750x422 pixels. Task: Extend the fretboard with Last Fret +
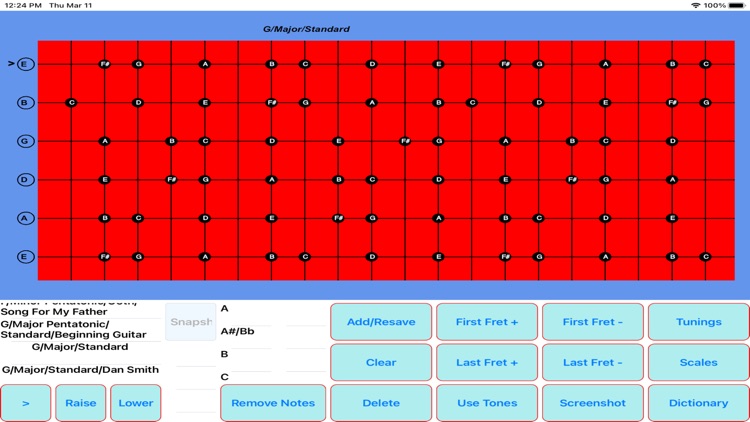tap(487, 362)
